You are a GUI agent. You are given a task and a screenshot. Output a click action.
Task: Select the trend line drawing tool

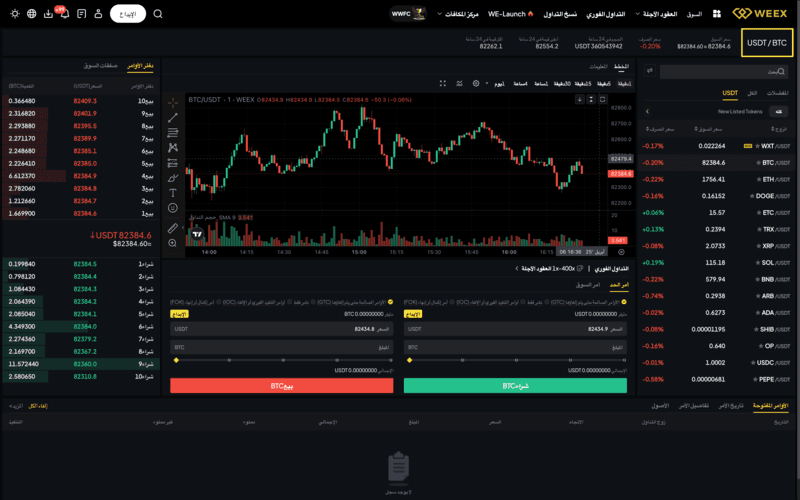click(x=173, y=118)
